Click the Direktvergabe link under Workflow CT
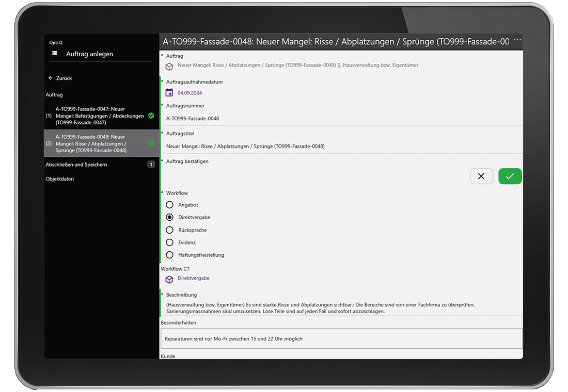 (x=194, y=279)
